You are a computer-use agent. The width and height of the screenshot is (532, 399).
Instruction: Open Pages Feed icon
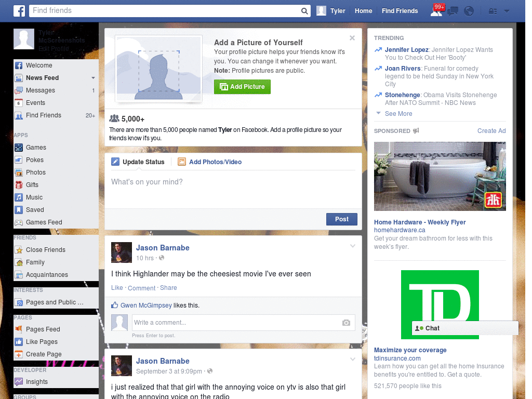[x=19, y=329]
